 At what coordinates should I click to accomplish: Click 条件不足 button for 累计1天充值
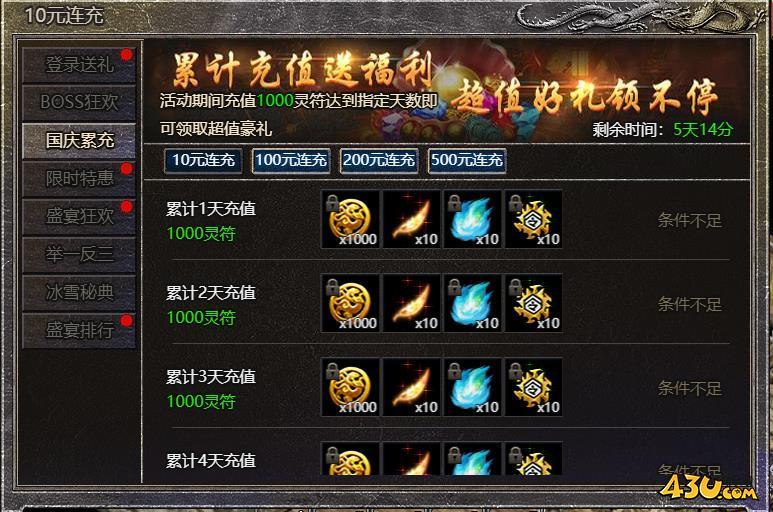pos(690,220)
